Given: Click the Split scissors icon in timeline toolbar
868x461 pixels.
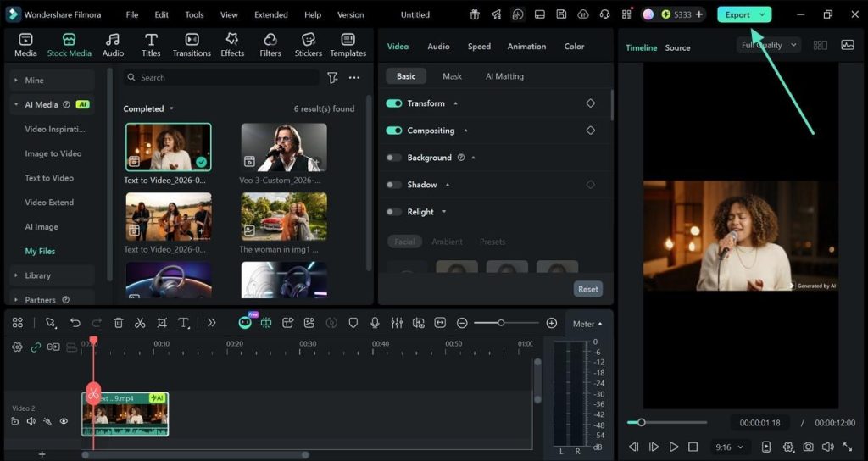Looking at the screenshot, I should point(140,323).
